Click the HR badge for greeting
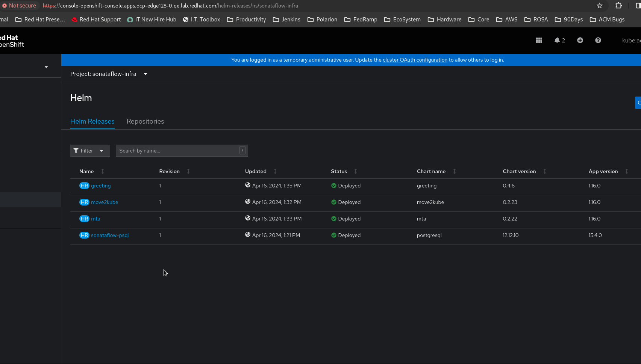The width and height of the screenshot is (641, 364). click(x=84, y=186)
